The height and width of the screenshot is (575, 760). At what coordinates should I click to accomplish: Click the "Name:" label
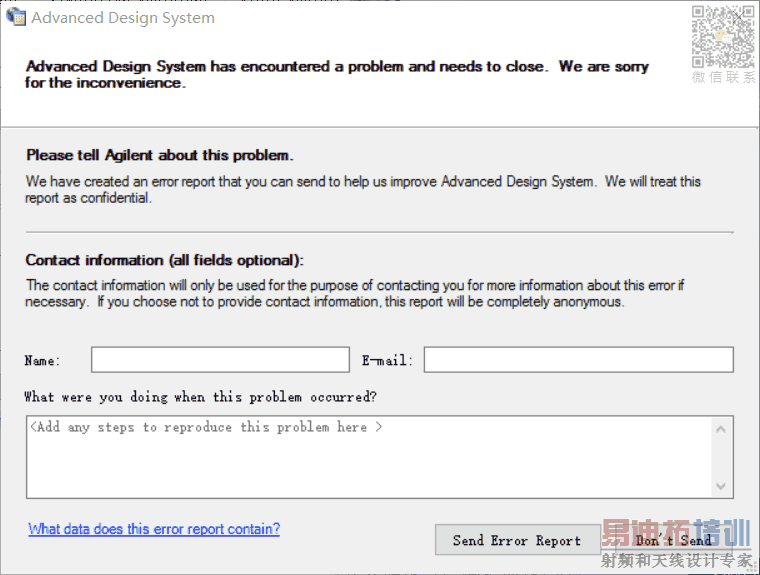(x=43, y=361)
